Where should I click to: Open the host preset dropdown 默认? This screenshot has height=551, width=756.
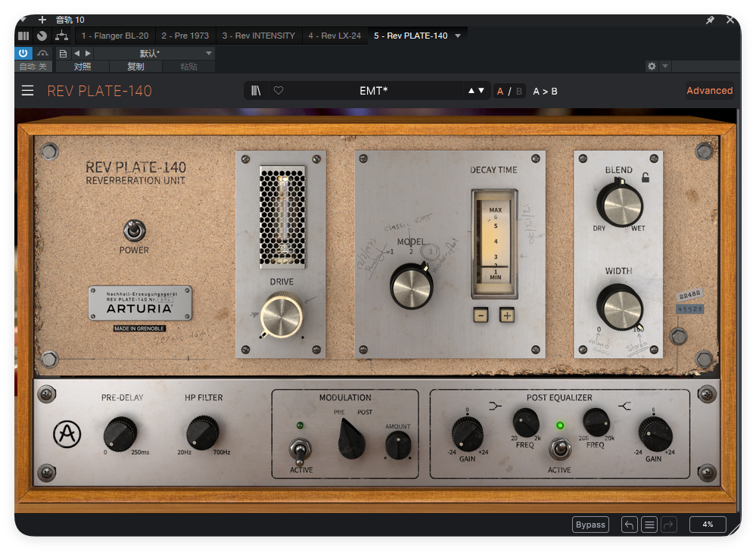pyautogui.click(x=154, y=53)
